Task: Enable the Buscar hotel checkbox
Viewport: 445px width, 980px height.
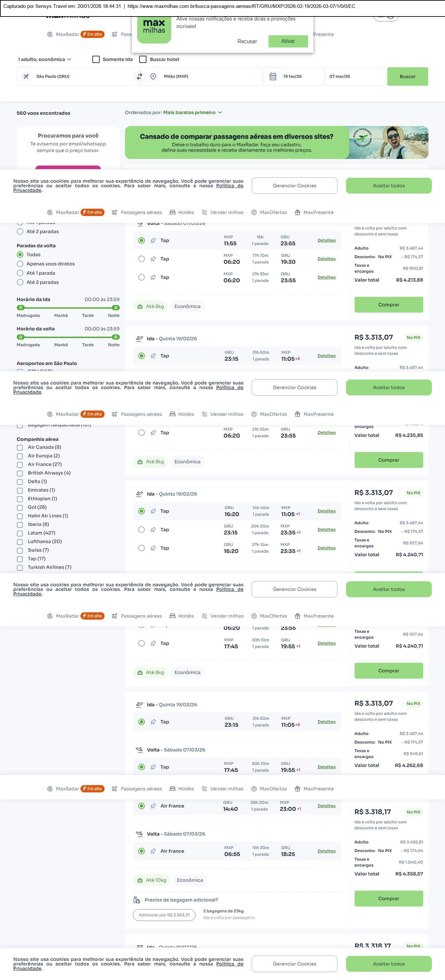Action: [x=143, y=59]
